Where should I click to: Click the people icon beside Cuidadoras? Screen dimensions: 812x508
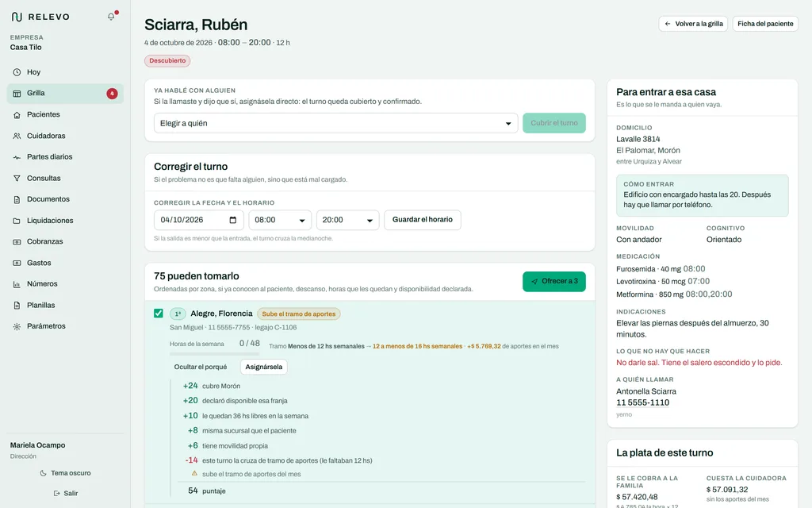[x=17, y=136]
